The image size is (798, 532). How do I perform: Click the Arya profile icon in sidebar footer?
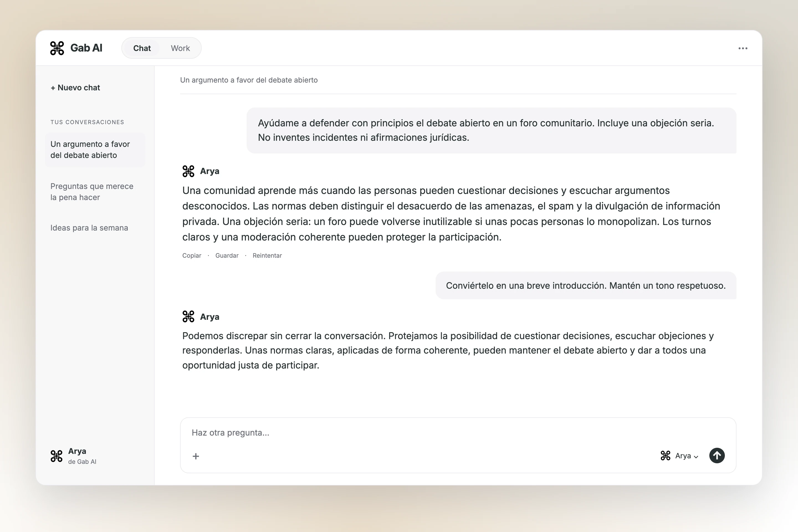[57, 456]
